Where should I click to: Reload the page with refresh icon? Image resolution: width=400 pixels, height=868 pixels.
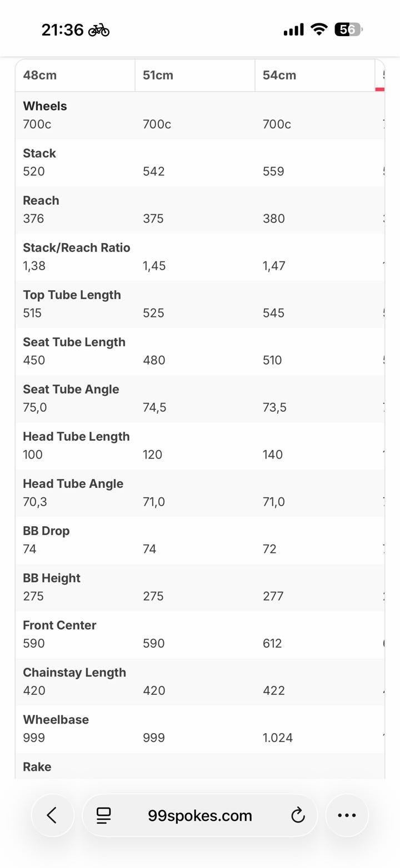click(298, 815)
